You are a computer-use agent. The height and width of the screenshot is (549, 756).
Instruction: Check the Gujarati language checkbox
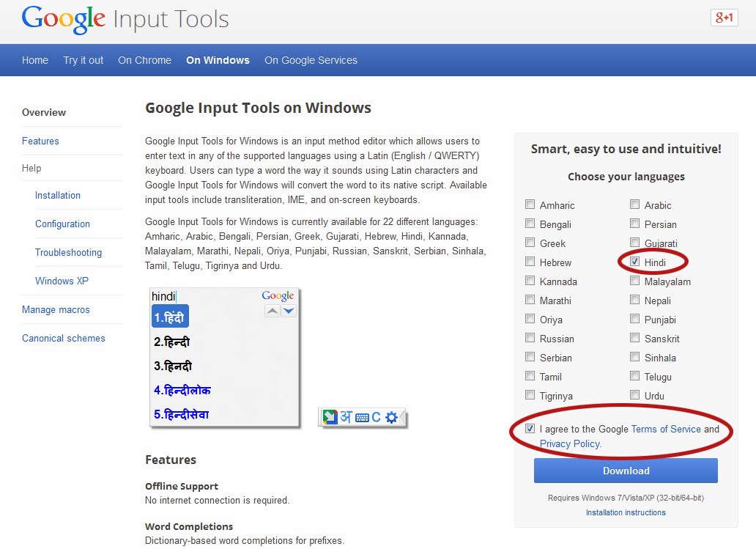634,243
